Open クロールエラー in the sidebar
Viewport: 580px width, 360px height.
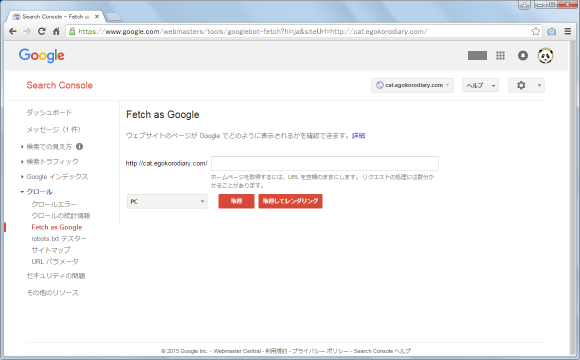(54, 204)
